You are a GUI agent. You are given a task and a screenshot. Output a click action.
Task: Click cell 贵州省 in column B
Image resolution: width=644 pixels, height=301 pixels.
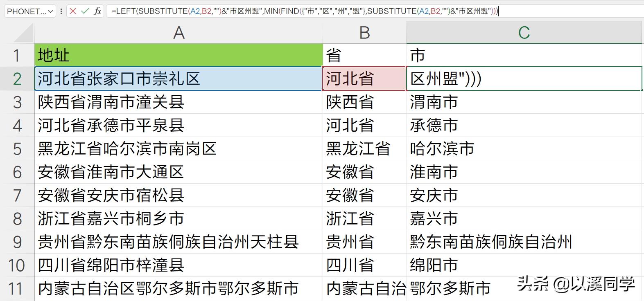tap(365, 242)
